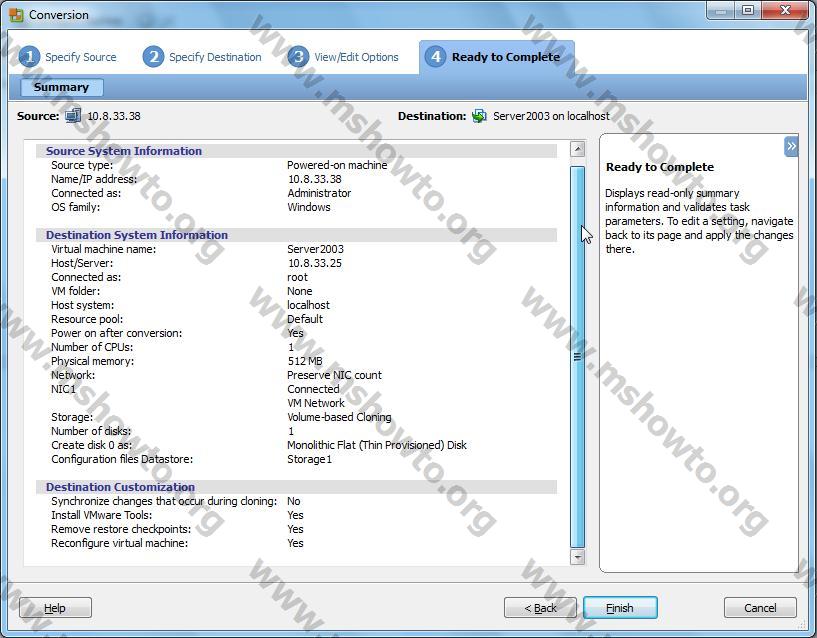Click Finish to start conversion

coord(620,608)
